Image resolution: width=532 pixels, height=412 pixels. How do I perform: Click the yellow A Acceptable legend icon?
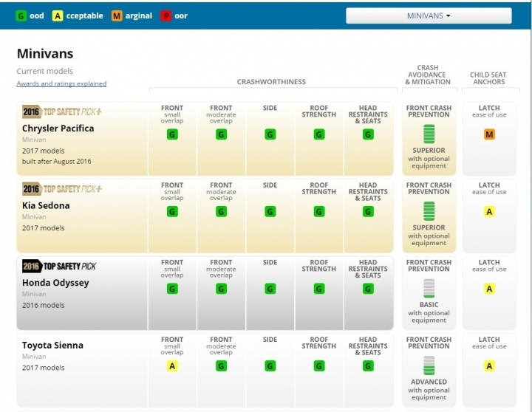58,16
